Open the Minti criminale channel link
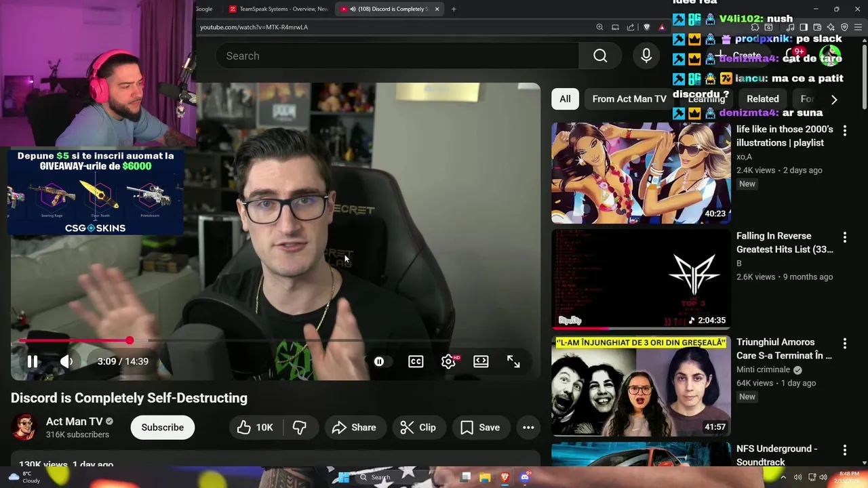868x488 pixels. 763,369
